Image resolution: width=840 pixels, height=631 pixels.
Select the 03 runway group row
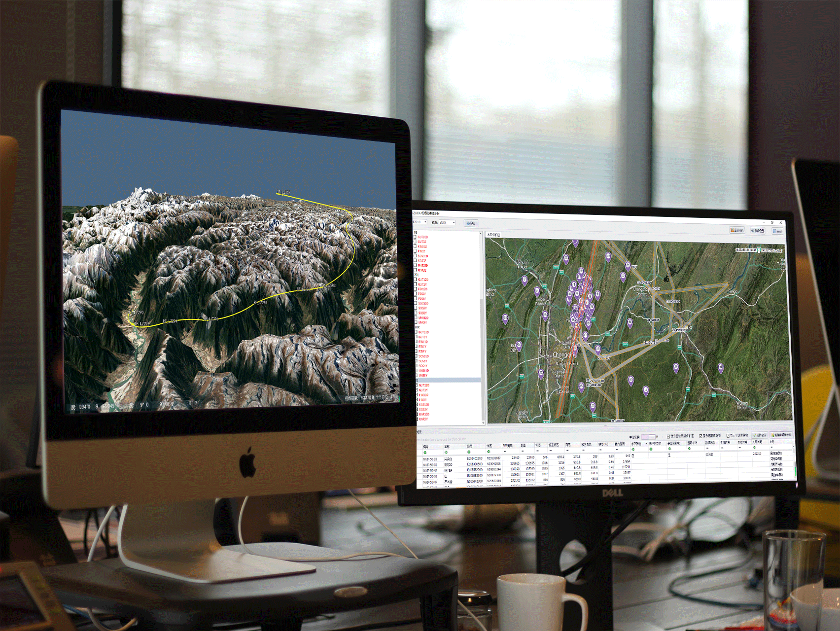[447, 232]
